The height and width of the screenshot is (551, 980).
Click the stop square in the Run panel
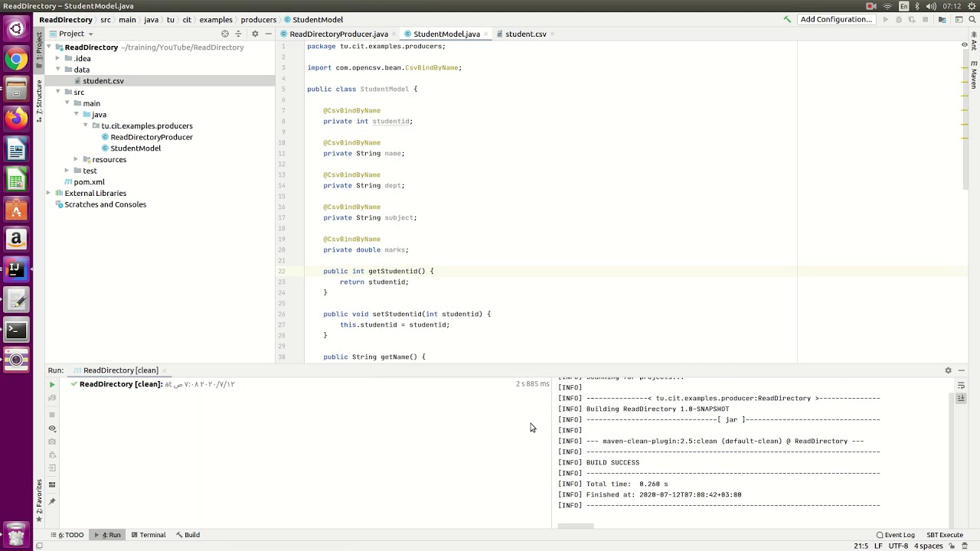click(x=52, y=414)
